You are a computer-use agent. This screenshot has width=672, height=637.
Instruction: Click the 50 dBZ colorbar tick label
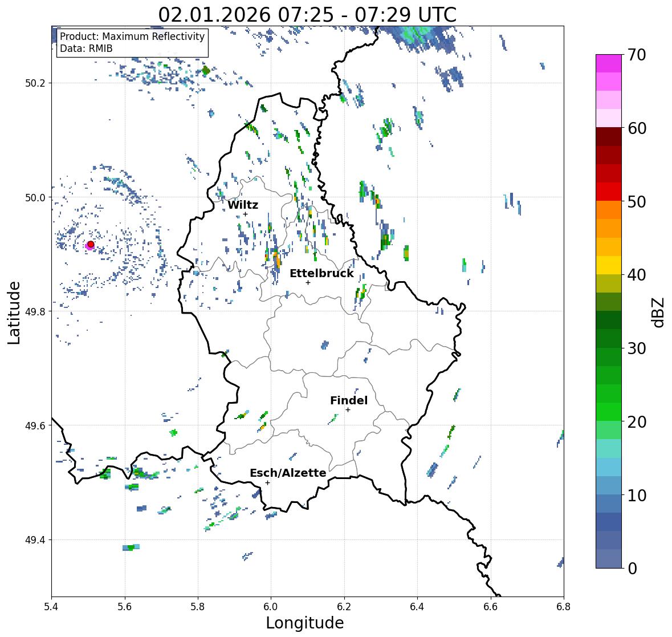tap(637, 201)
